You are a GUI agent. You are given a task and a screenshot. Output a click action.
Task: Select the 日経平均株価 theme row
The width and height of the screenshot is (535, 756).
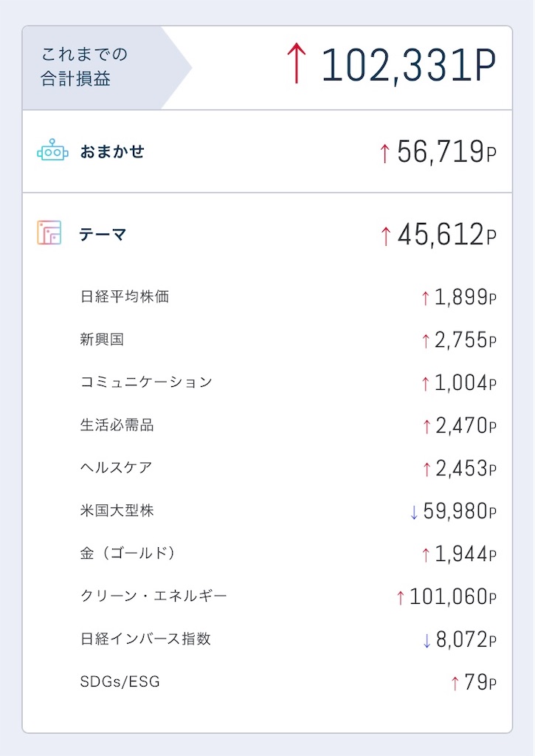click(x=289, y=297)
